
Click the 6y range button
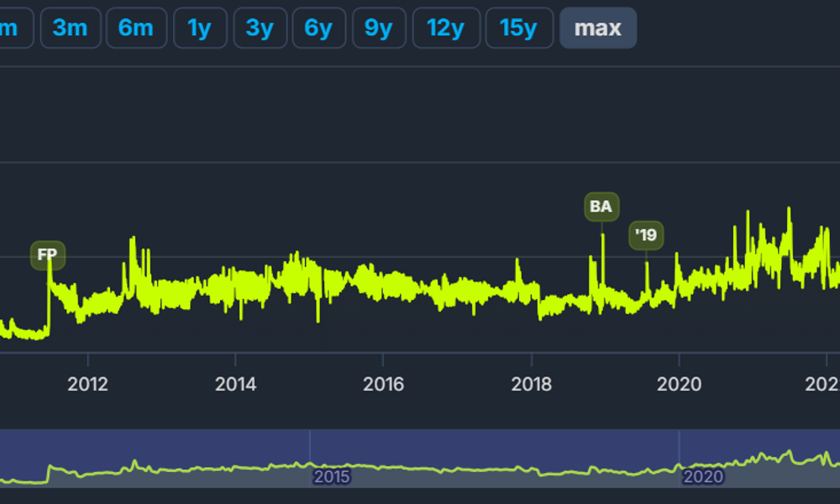pyautogui.click(x=318, y=29)
